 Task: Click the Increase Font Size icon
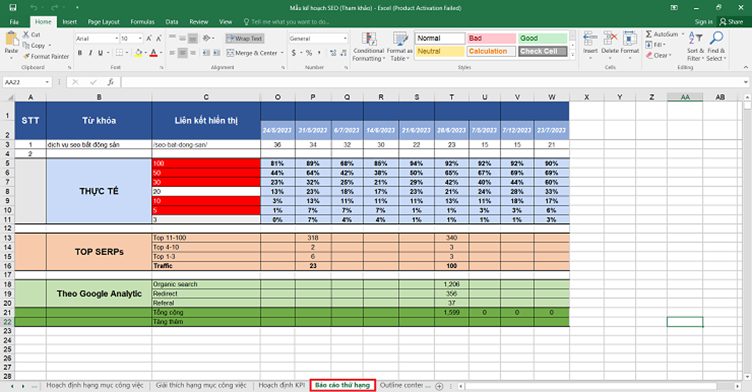coord(149,38)
